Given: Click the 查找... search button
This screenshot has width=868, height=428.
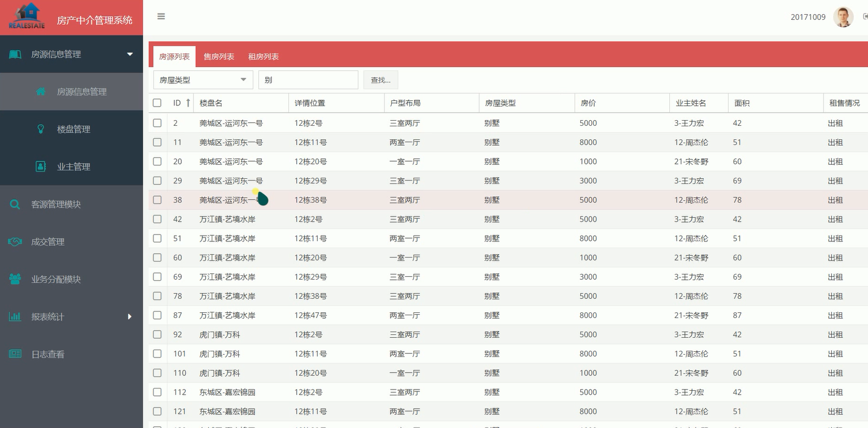Looking at the screenshot, I should coord(380,80).
